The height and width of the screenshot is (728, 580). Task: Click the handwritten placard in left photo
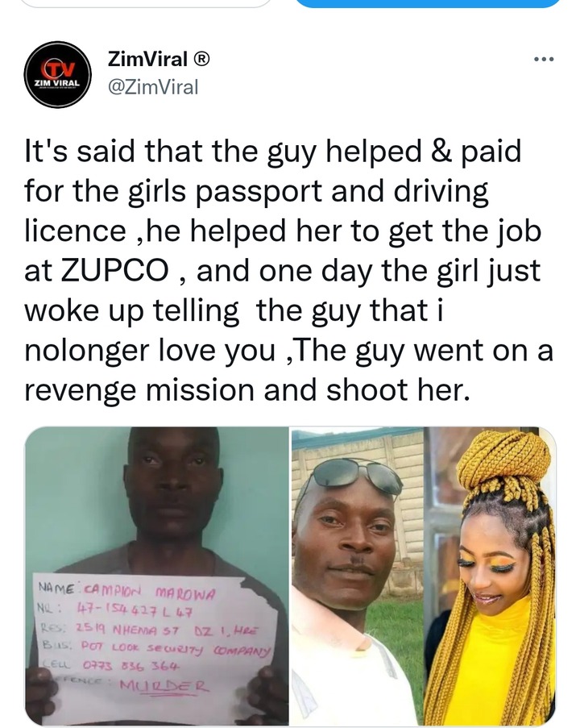(155, 645)
